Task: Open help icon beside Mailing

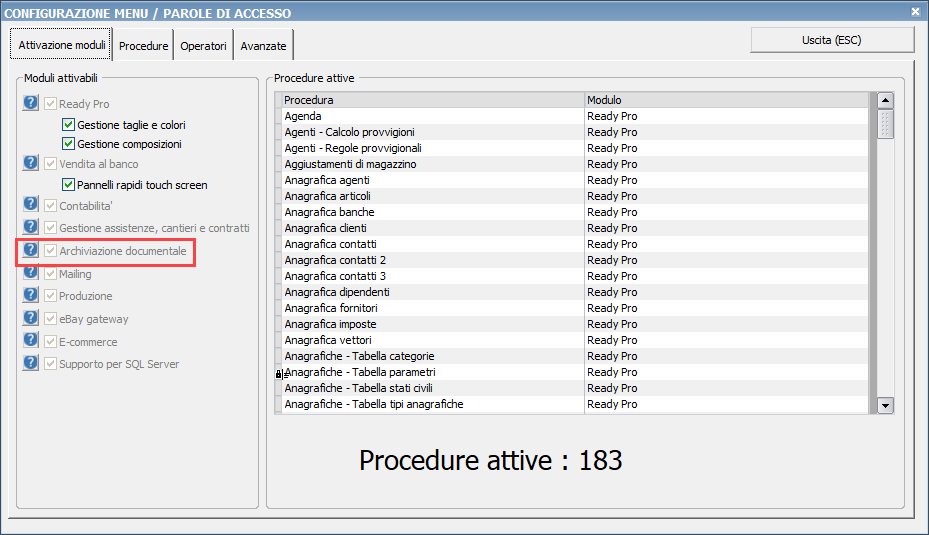Action: (31, 273)
